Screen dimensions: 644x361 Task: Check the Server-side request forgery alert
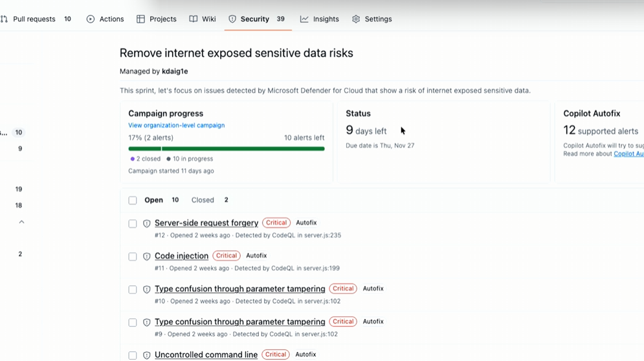tap(133, 224)
